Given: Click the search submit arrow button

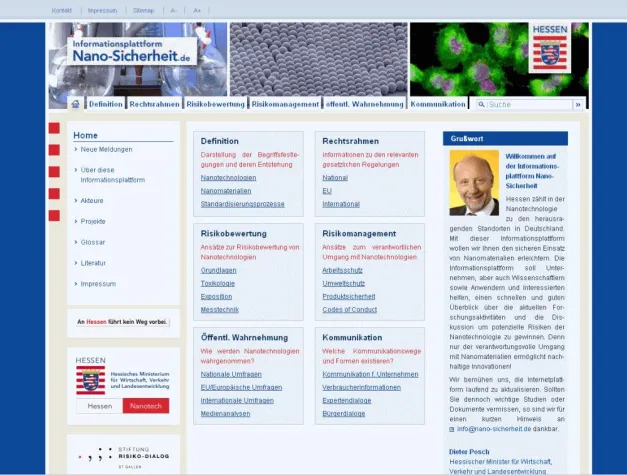Looking at the screenshot, I should [577, 104].
